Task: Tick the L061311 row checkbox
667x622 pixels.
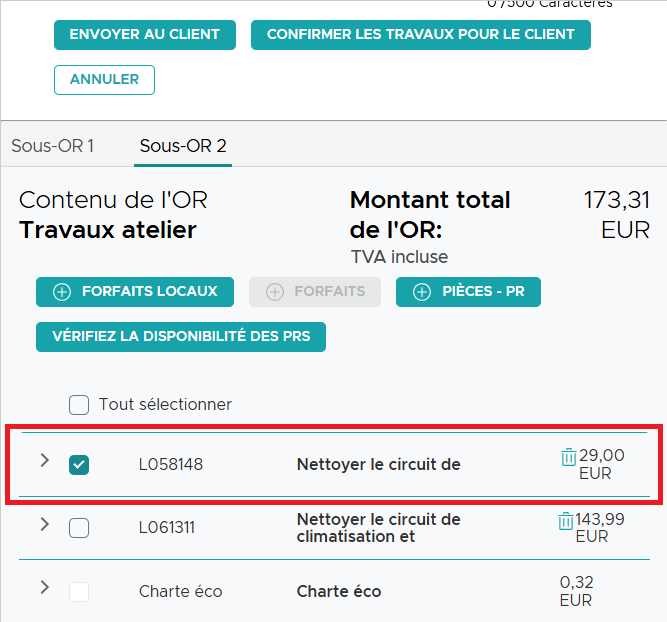Action: 79,528
